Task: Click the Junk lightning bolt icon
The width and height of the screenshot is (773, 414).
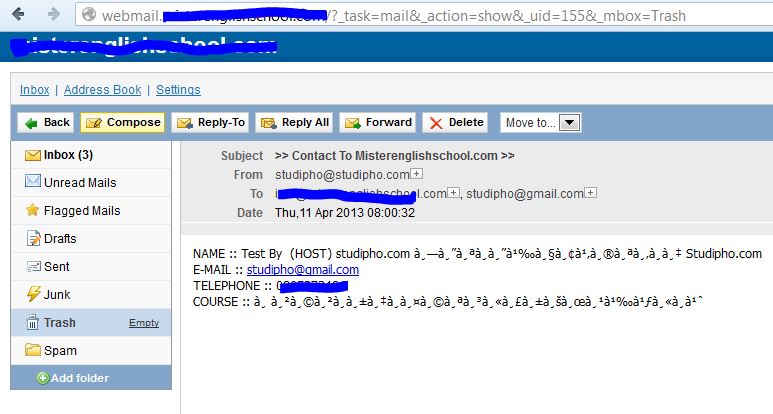Action: click(33, 294)
